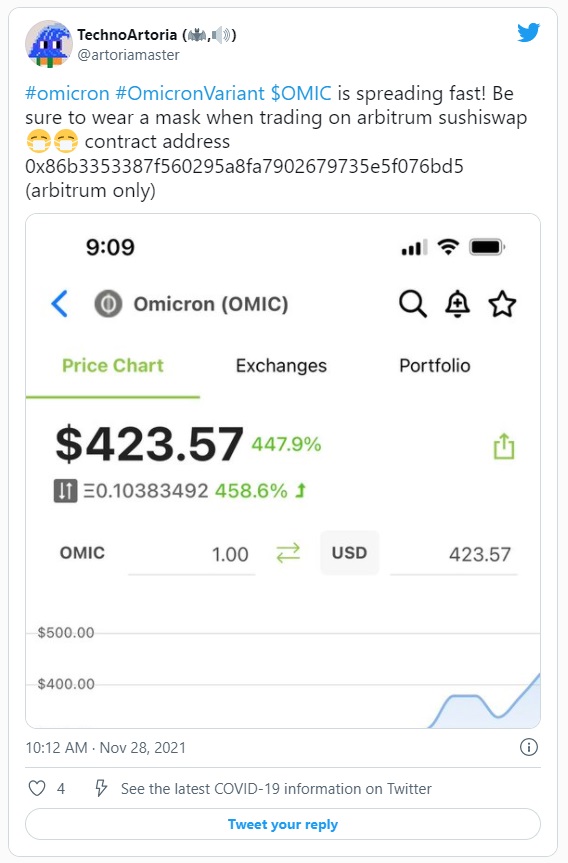
Task: Click the #omicron hashtag link
Action: pyautogui.click(x=67, y=93)
